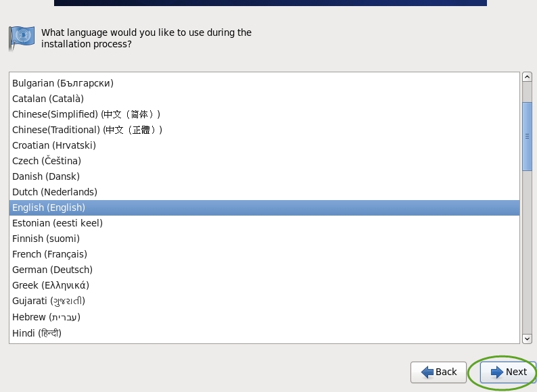Click the Back button arrow icon
Viewport: 537px width, 392px height.
(427, 372)
